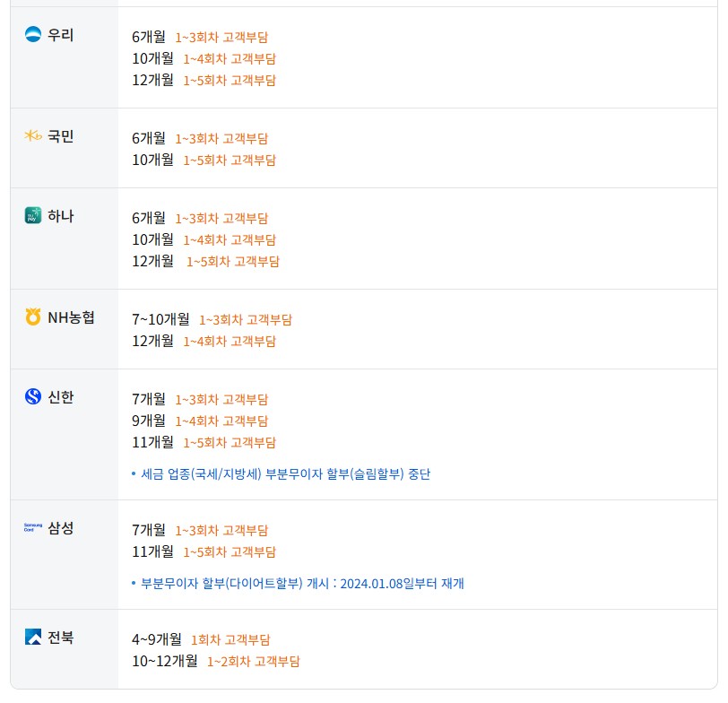Screen dimensions: 728x703
Task: Click the Shinhan card logo icon
Action: coord(33,396)
